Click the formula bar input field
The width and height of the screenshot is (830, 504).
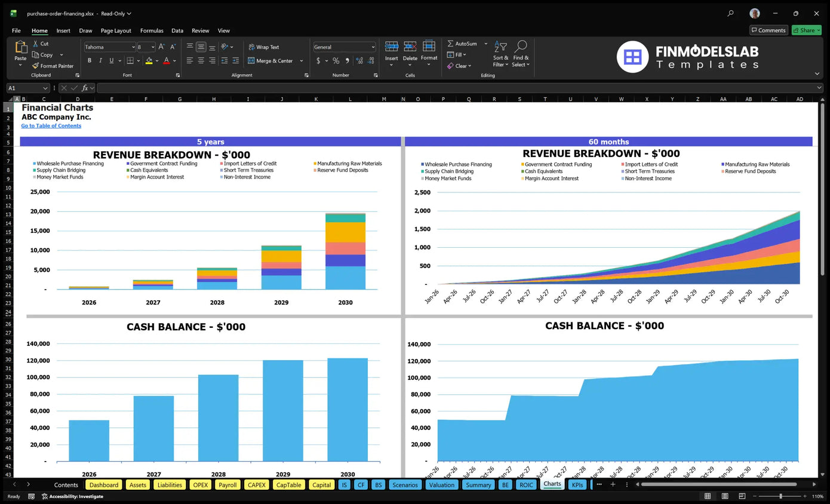pyautogui.click(x=458, y=88)
